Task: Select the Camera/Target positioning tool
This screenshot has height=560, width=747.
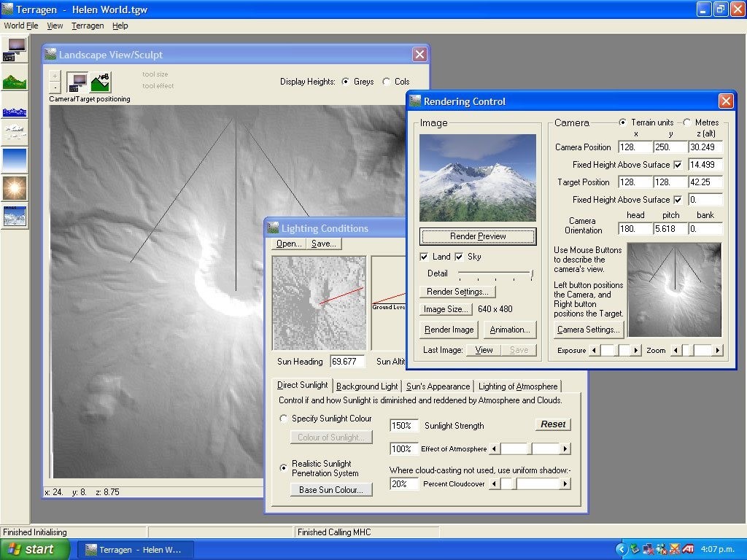Action: (77, 82)
